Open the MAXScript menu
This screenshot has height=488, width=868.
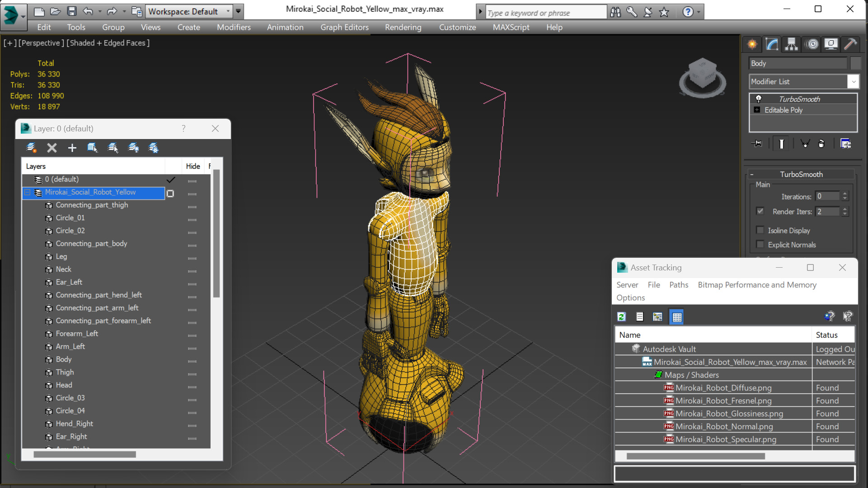click(511, 27)
